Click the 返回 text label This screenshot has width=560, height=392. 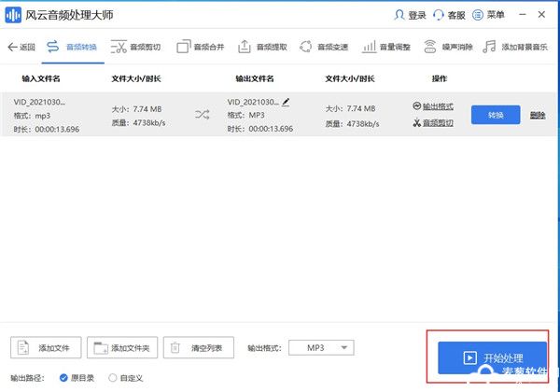(27, 47)
